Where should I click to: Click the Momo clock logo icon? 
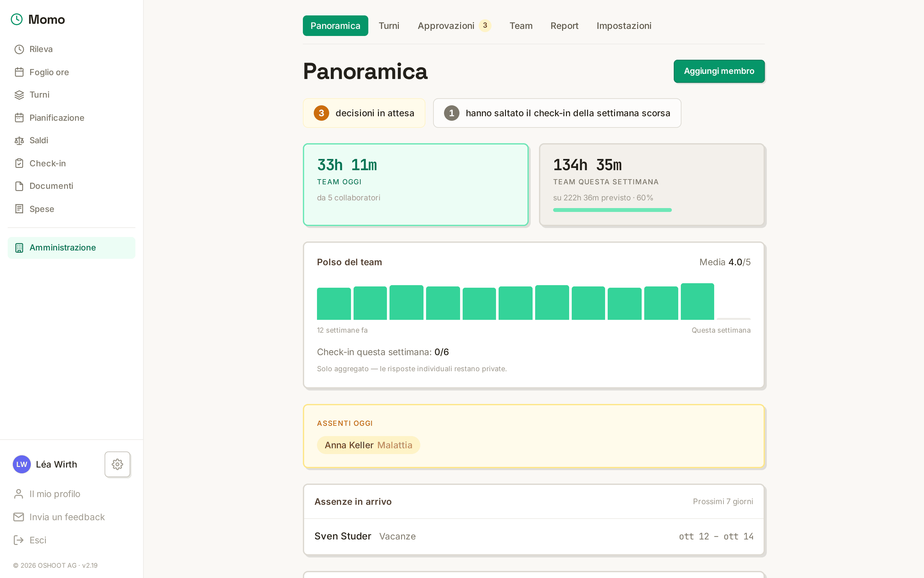17,19
